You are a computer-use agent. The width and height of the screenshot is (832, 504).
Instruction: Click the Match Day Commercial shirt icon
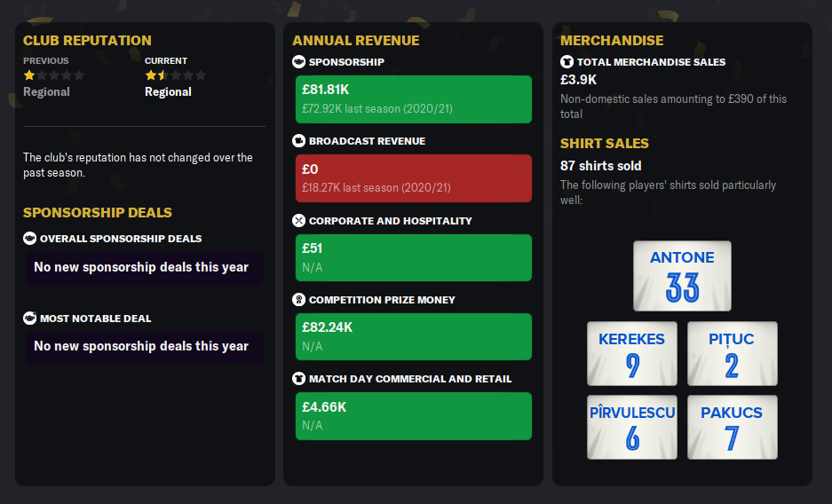click(x=298, y=379)
